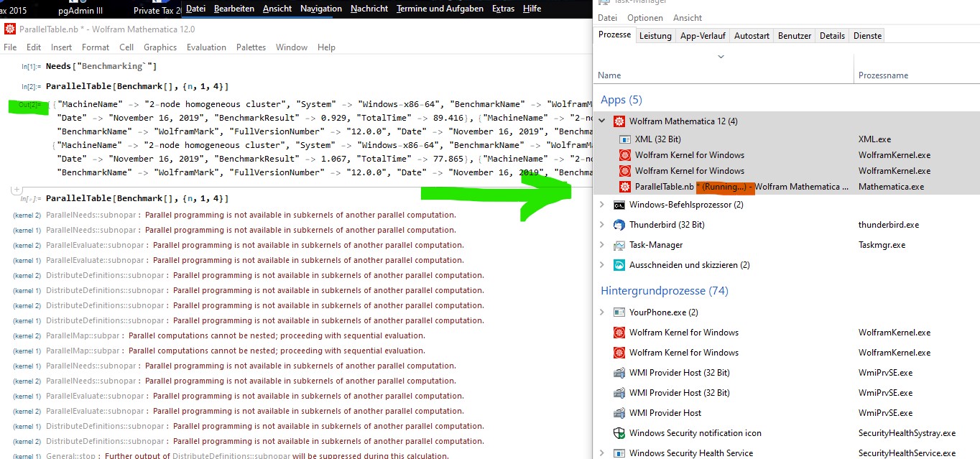Open the Format menu in Mathematica
The width and height of the screenshot is (980, 459).
click(96, 47)
